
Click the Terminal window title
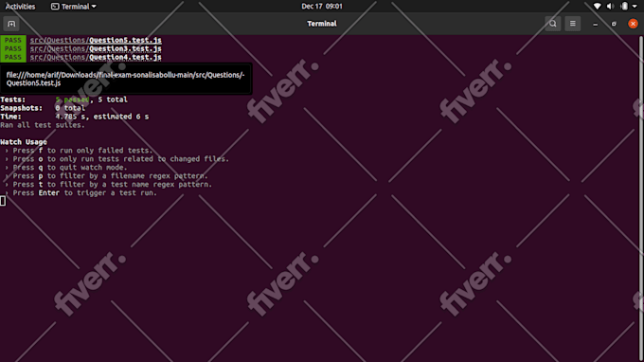[322, 24]
